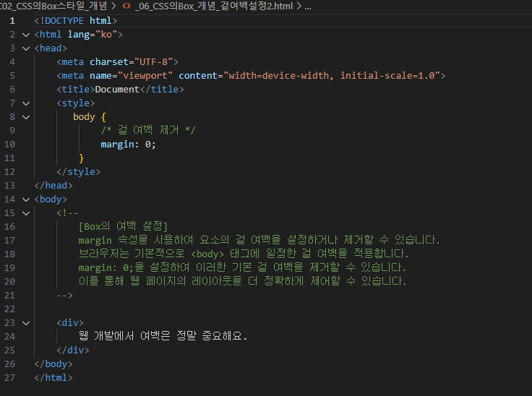The height and width of the screenshot is (396, 532).
Task: Click the [Box의 여백 설정] comment heading
Action: tap(123, 226)
